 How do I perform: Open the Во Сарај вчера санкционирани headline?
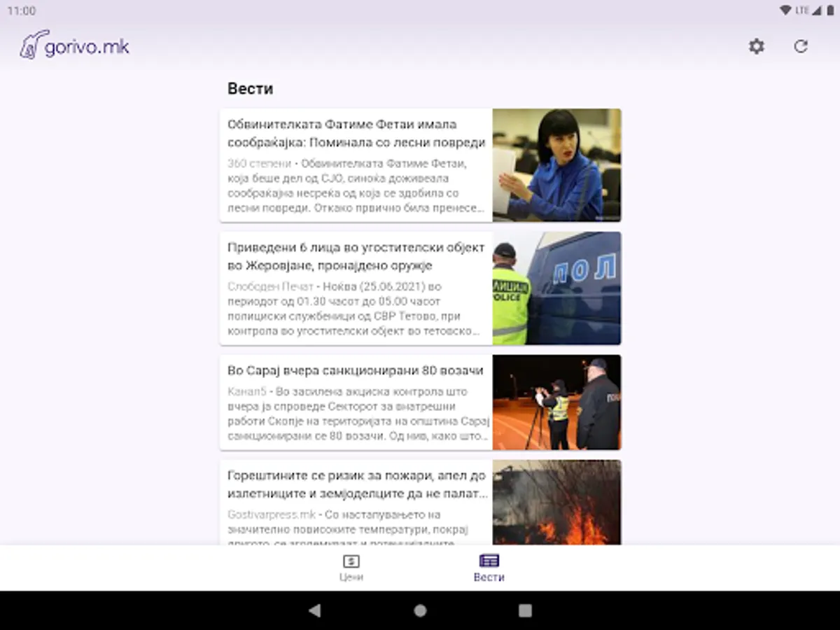pyautogui.click(x=356, y=370)
